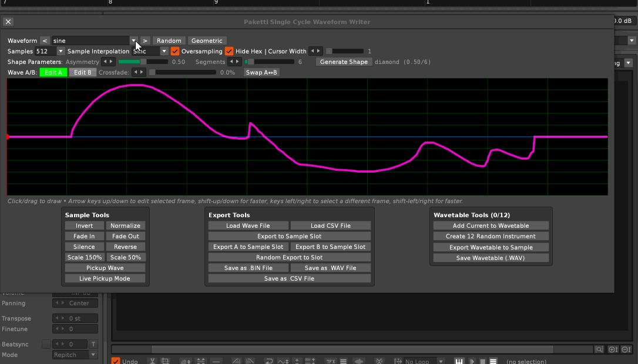Screen dimensions: 638x364
Task: Open the sine waveform dropdown
Action: [133, 41]
